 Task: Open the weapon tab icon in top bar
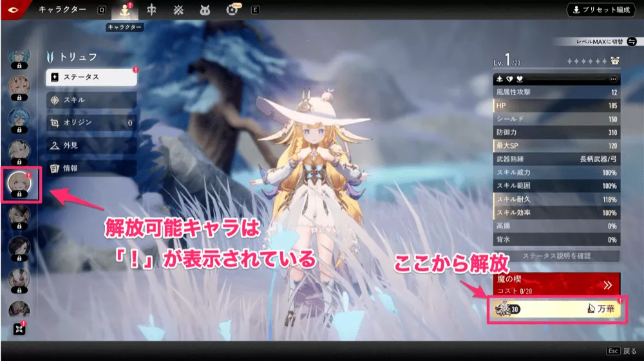(x=151, y=10)
